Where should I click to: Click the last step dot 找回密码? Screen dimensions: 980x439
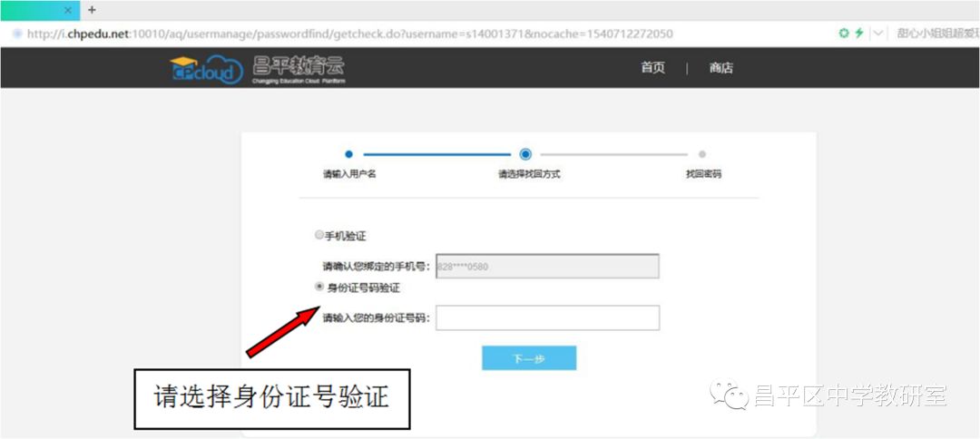coord(702,154)
